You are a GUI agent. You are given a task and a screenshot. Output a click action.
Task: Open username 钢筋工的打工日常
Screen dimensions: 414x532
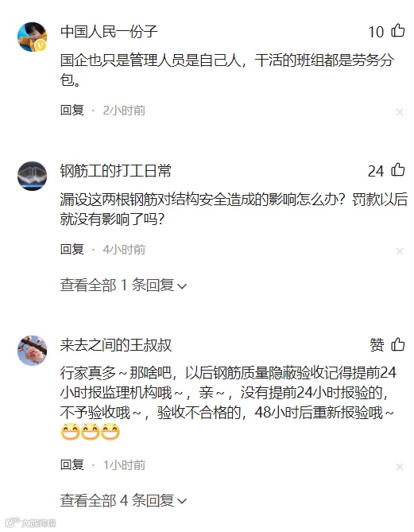[x=116, y=171]
